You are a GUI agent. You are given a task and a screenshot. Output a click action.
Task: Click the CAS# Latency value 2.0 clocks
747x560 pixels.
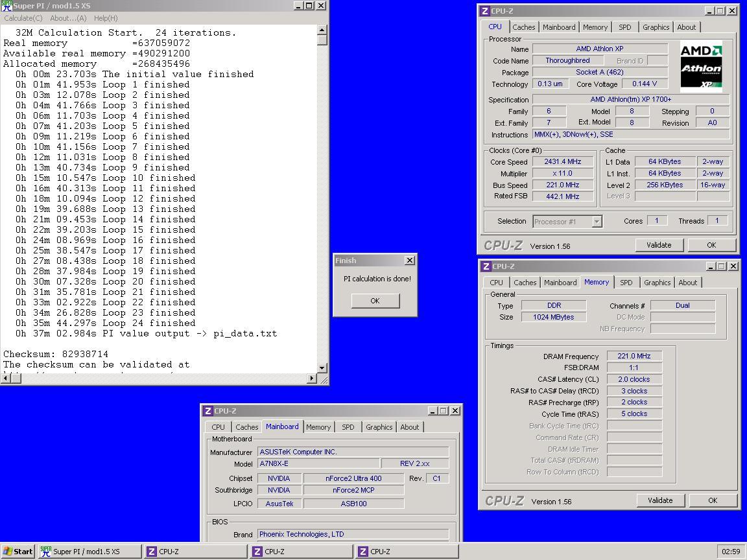click(x=634, y=380)
